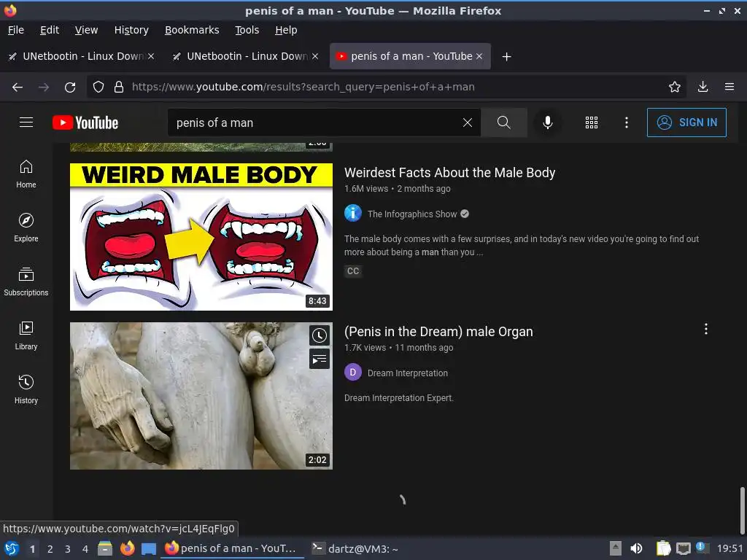
Task: Click the taskbar clock showing 19:51
Action: (729, 548)
